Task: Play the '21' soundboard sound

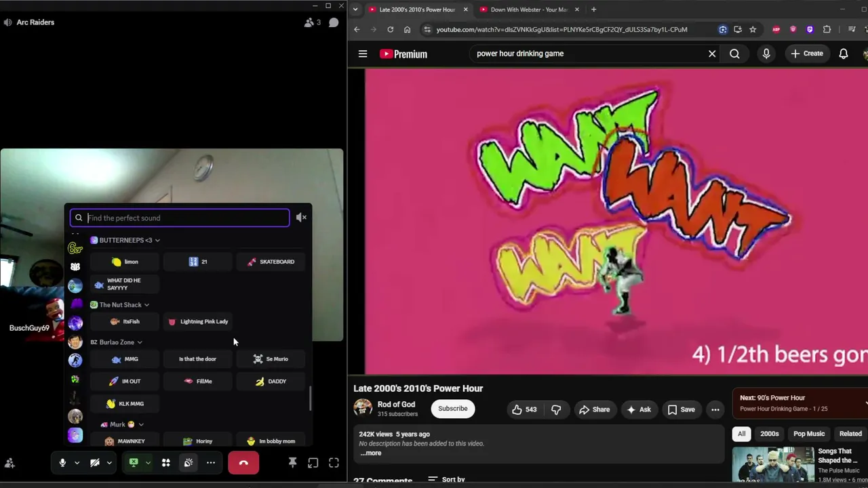Action: (x=198, y=262)
